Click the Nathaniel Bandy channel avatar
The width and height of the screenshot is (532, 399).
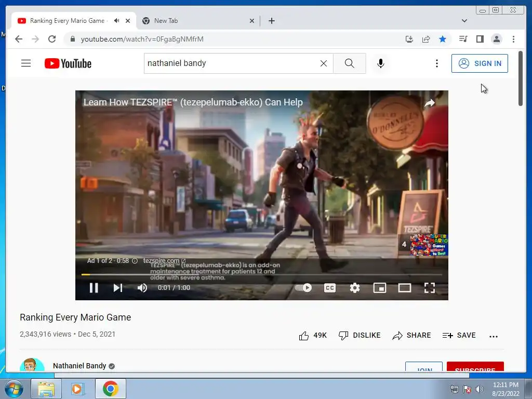[x=32, y=365]
